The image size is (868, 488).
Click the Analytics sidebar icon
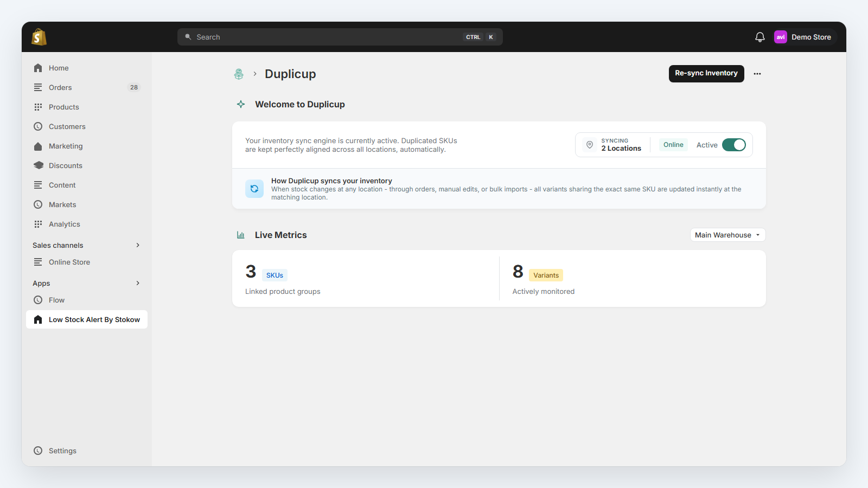[38, 224]
